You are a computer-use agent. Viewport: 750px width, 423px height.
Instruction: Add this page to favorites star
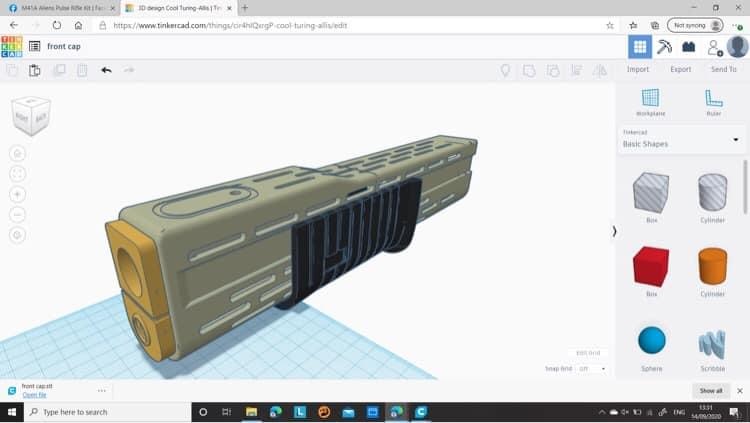pos(610,25)
